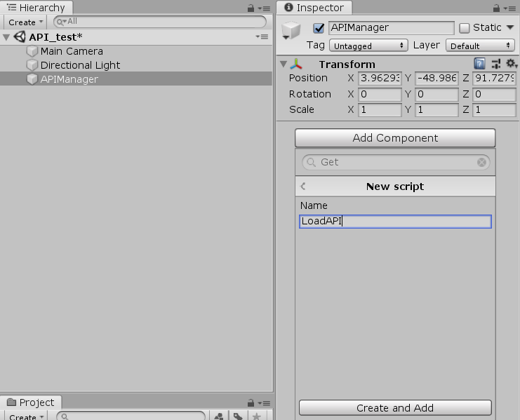Viewport: 520px width, 420px height.
Task: Focus the Project search field
Action: (131, 416)
